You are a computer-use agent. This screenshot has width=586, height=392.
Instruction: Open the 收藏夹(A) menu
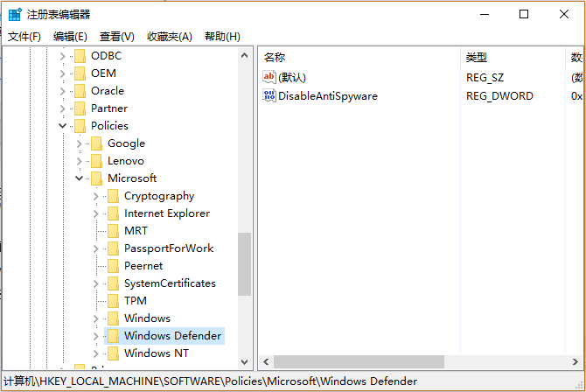tap(169, 36)
